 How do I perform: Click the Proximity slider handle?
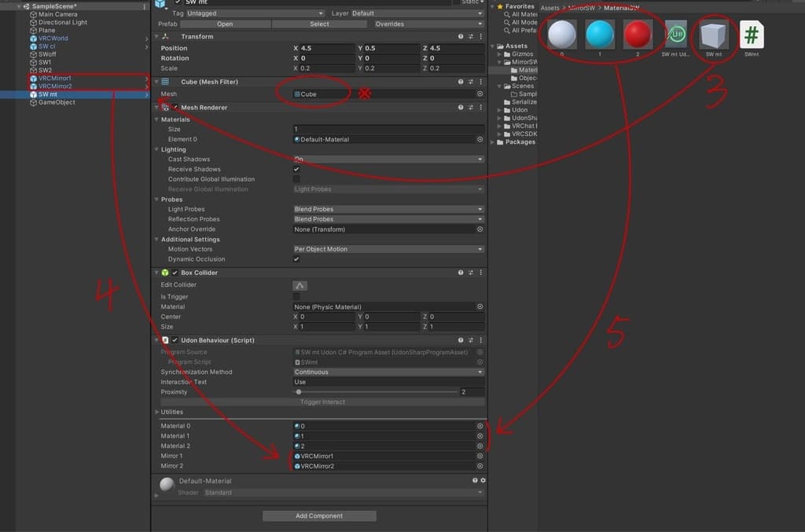299,391
